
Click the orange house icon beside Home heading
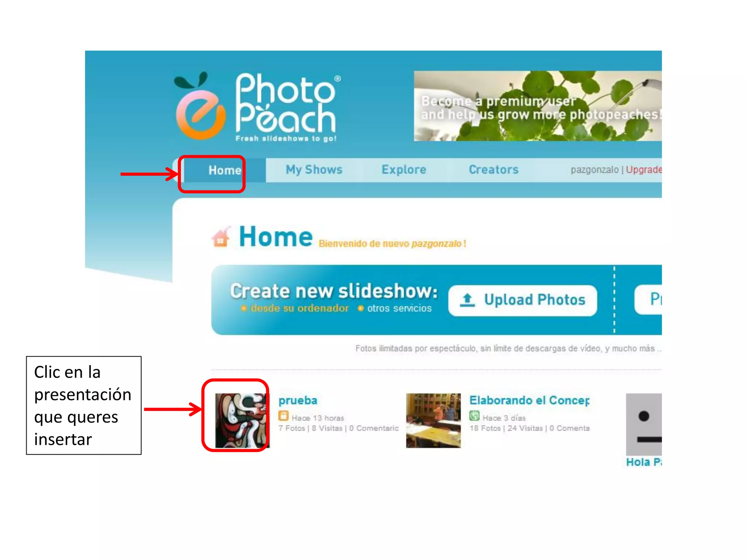221,237
